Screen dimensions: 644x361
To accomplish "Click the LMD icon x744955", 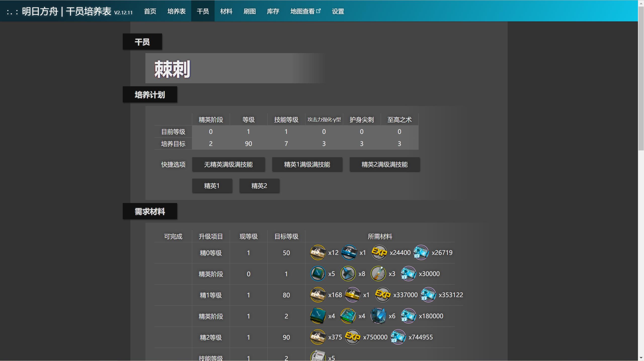I will point(398,337).
